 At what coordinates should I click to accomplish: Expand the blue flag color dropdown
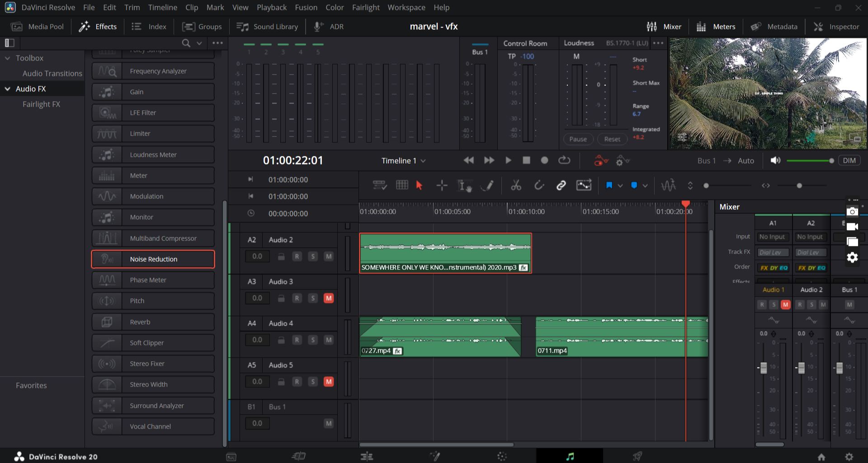click(x=620, y=185)
